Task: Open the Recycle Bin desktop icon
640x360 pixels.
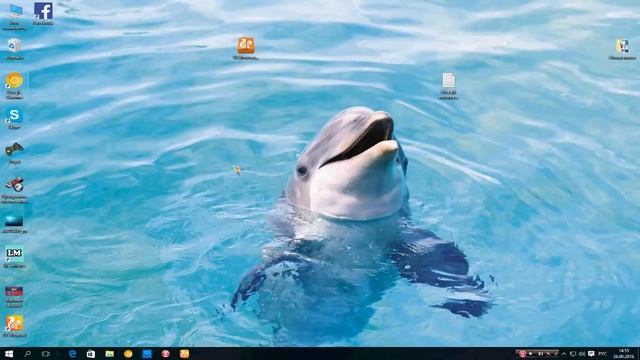Action: point(15,49)
